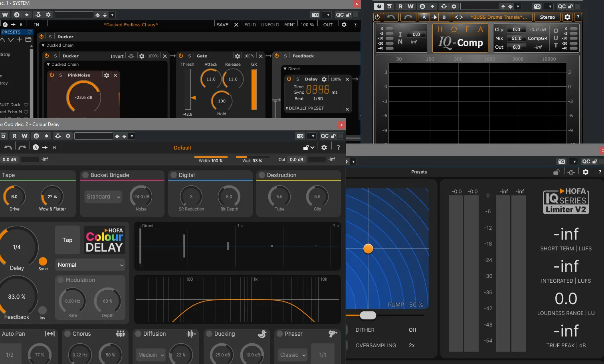Screen dimensions: 604x364
Task: Open the Colour Delay settings gear
Action: coord(324,147)
